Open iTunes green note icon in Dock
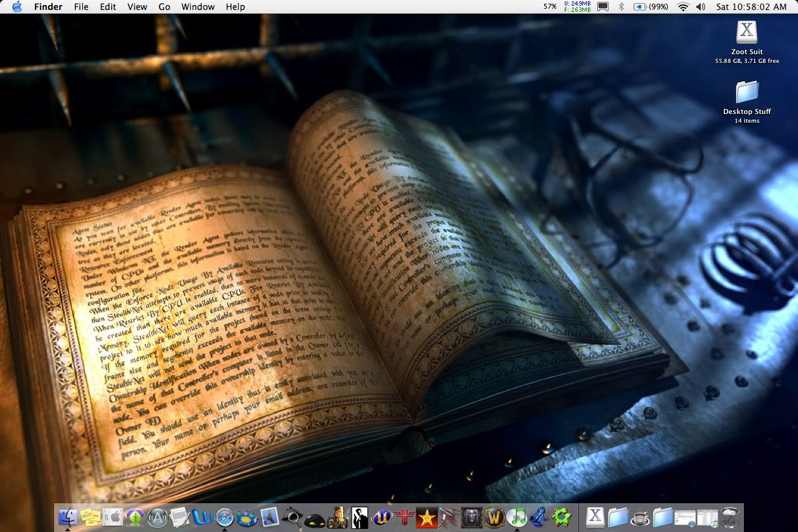 pos(517,517)
